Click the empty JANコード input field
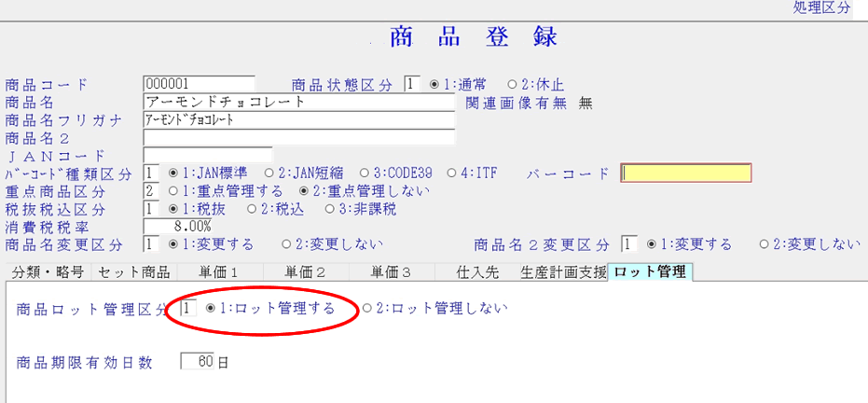This screenshot has width=868, height=403. click(207, 155)
